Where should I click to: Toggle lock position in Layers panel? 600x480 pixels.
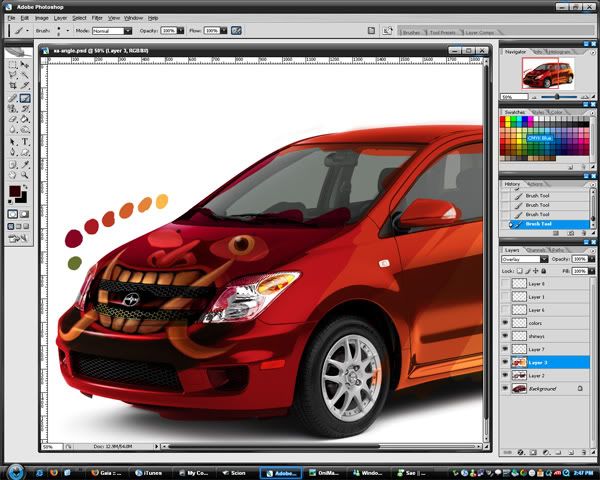pos(535,271)
